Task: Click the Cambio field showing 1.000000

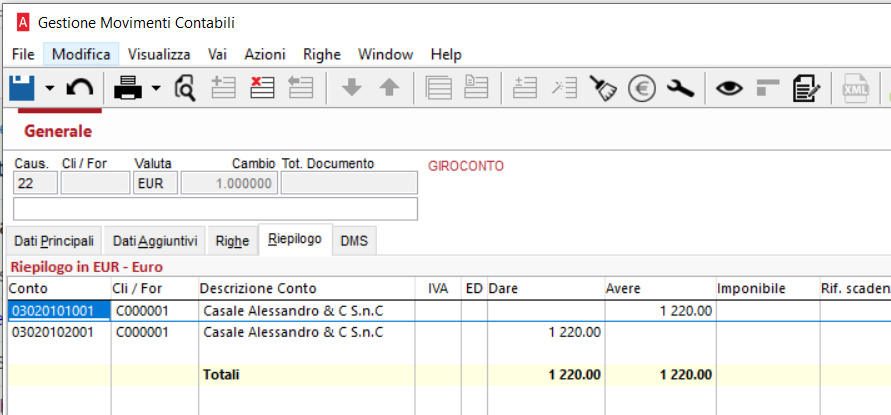Action: point(230,184)
